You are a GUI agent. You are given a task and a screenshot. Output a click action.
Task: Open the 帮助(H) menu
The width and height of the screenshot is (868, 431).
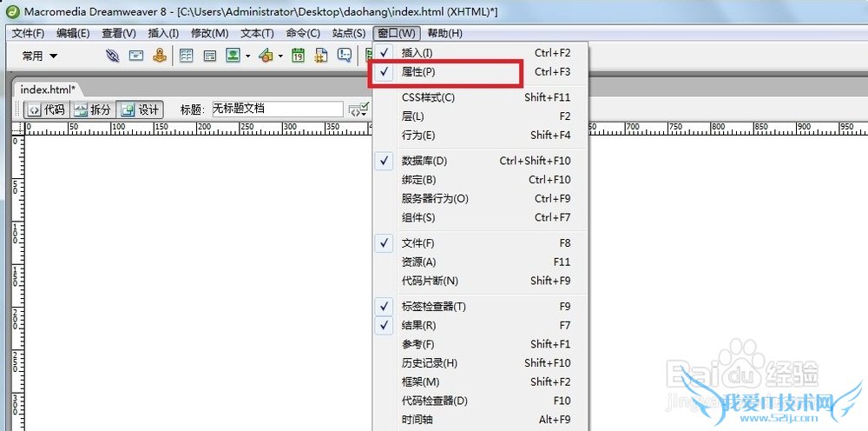pos(445,33)
